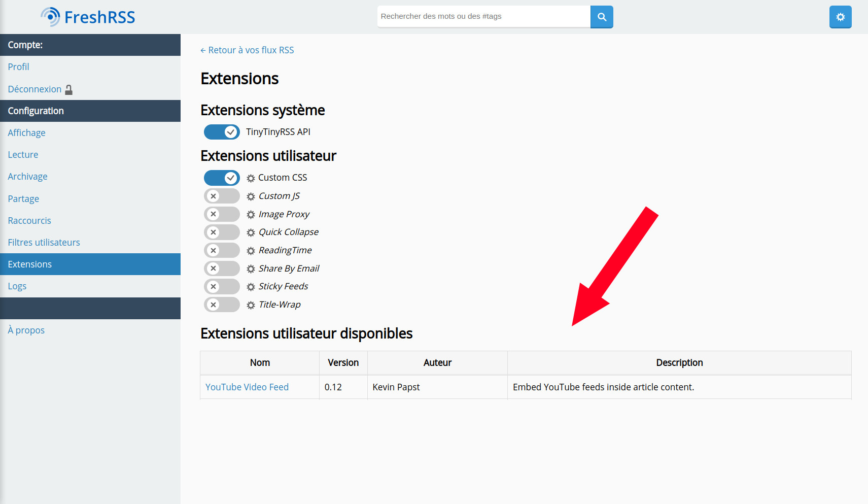Click version cell 0.12
Screen dimensions: 868x504
coord(343,387)
